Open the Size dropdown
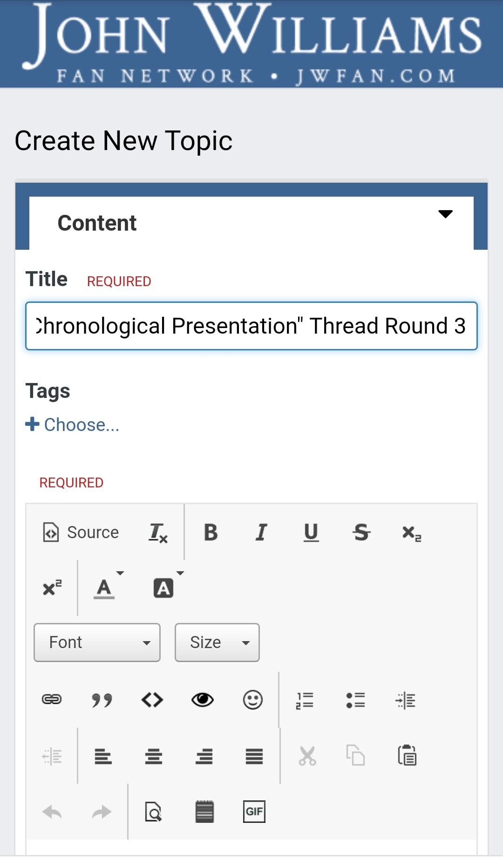The width and height of the screenshot is (503, 868). point(217,642)
